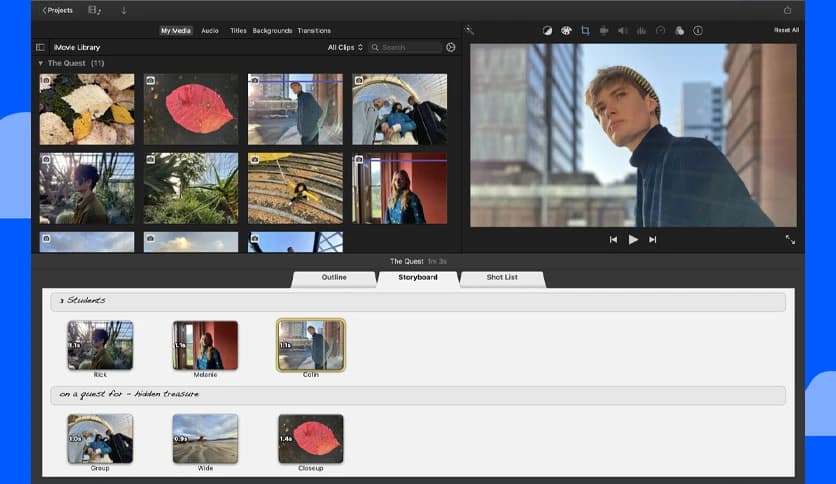Click the iMovie Library title

pyautogui.click(x=77, y=47)
